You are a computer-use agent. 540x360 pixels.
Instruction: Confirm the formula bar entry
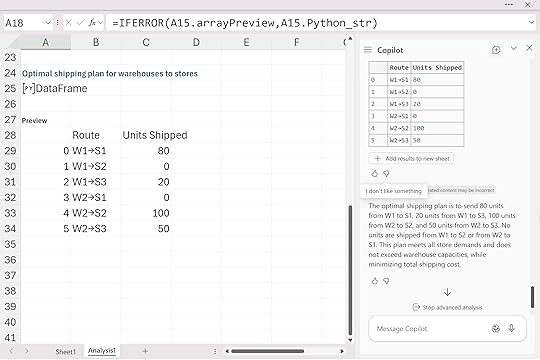pos(81,23)
